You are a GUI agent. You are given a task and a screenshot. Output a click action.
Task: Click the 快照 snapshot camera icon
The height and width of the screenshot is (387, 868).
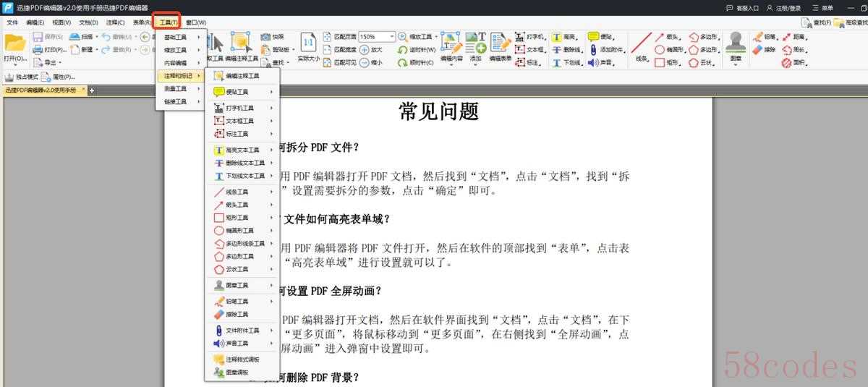coord(266,36)
